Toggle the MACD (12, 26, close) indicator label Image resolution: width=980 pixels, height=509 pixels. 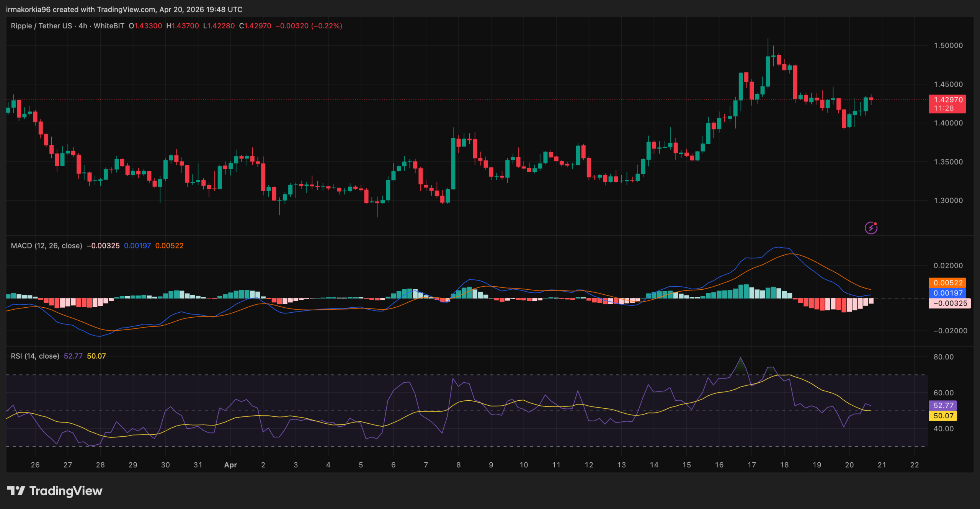[46, 246]
